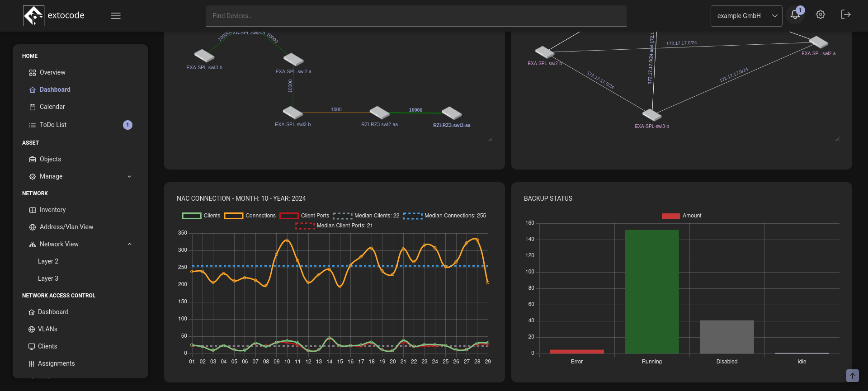Select the EXA-SPL-swl2-a switch in Layer 2 map

click(293, 60)
